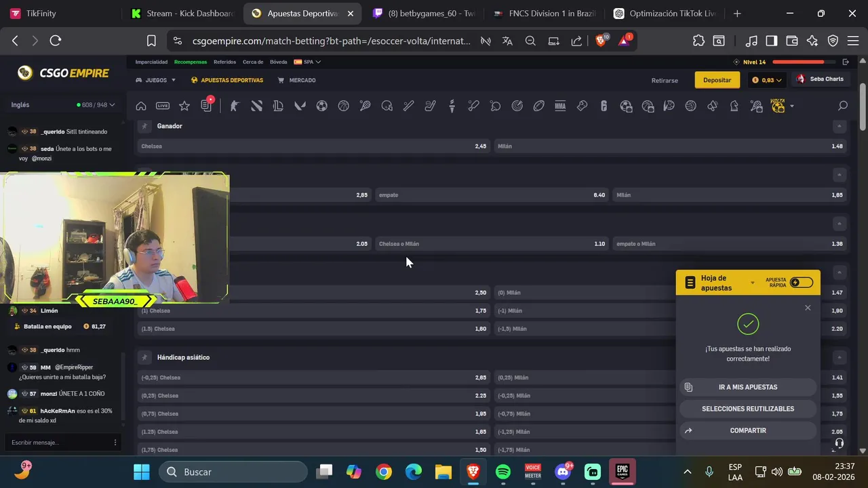Select the darts target sport icon
Image resolution: width=868 pixels, height=488 pixels.
pyautogui.click(x=517, y=106)
